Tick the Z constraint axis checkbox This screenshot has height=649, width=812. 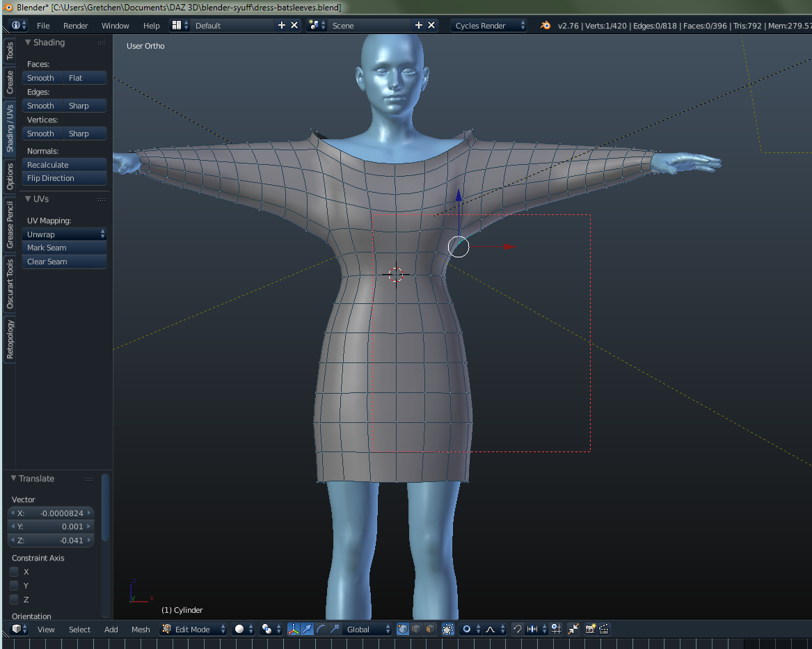click(x=14, y=600)
